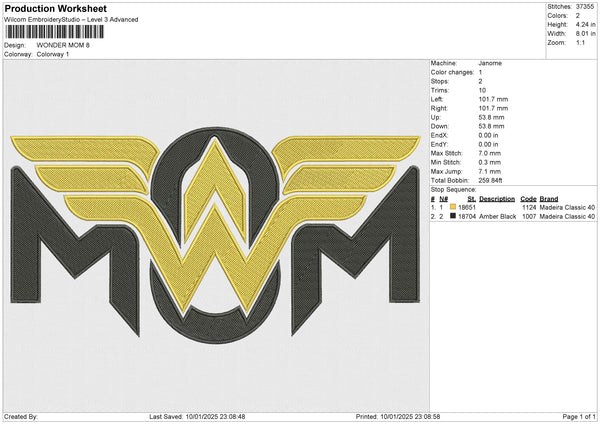Click the Left value '101.7 mm'
600x424 pixels.
tap(493, 99)
